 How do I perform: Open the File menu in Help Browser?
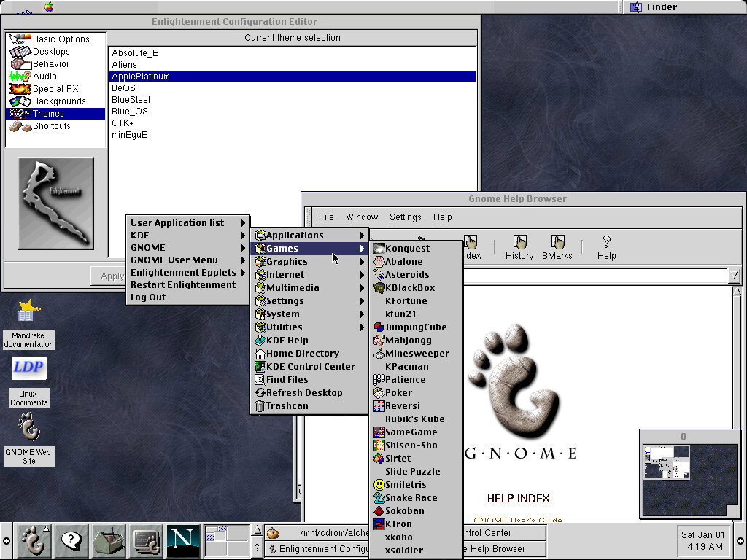[x=326, y=217]
